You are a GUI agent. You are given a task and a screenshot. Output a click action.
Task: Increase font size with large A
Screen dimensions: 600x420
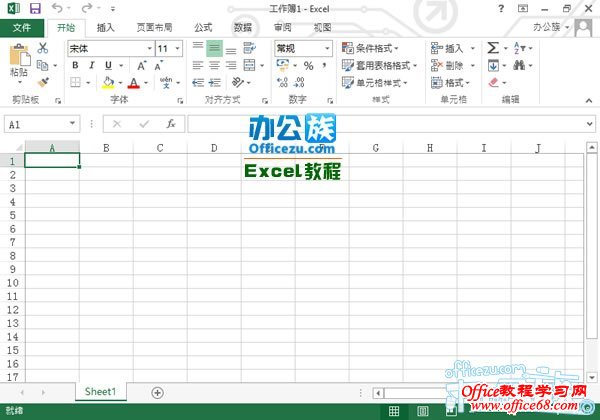tap(142, 65)
